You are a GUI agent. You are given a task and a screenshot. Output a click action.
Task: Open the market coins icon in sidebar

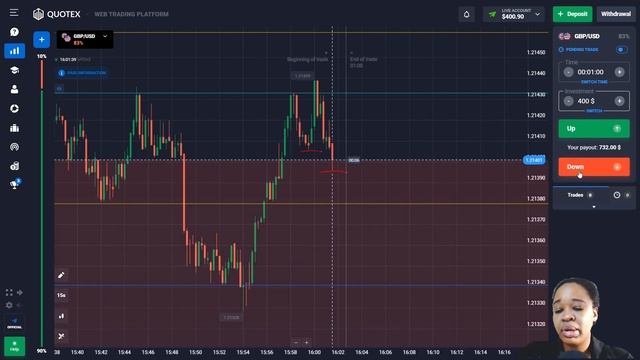(14, 166)
